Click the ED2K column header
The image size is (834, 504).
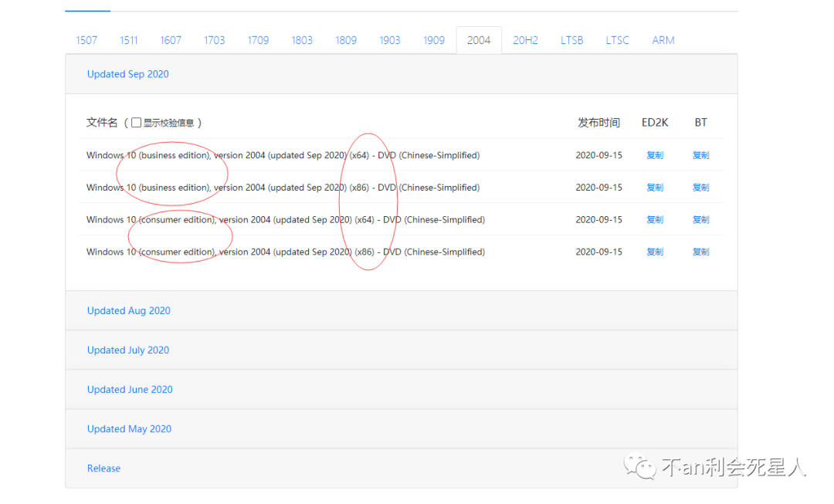coord(655,123)
